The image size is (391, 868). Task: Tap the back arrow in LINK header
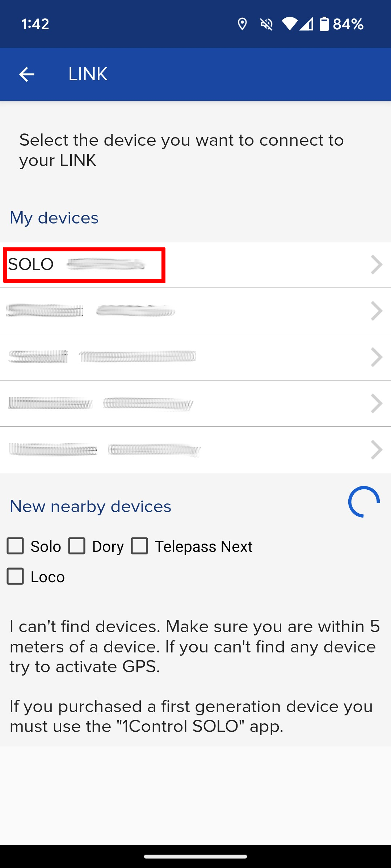click(x=26, y=75)
